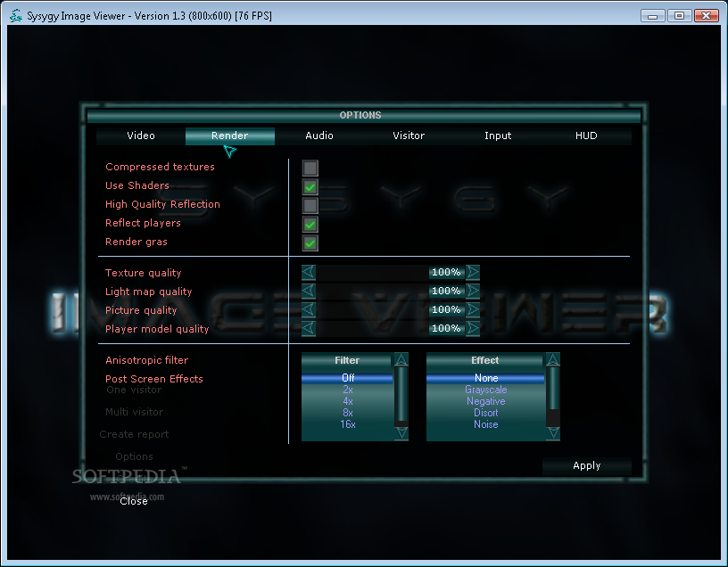Click the Effect list scroll up arrow

(x=553, y=359)
